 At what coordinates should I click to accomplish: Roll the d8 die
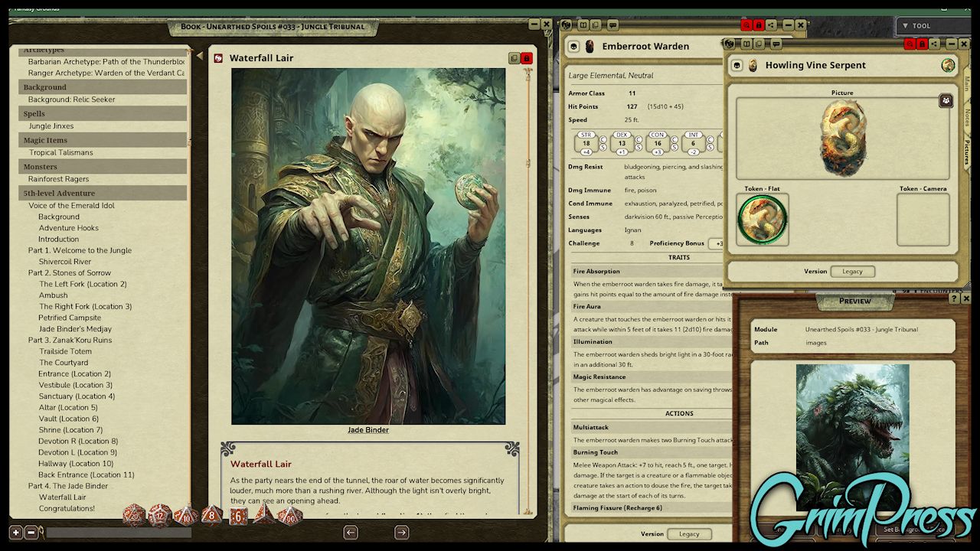coord(212,515)
